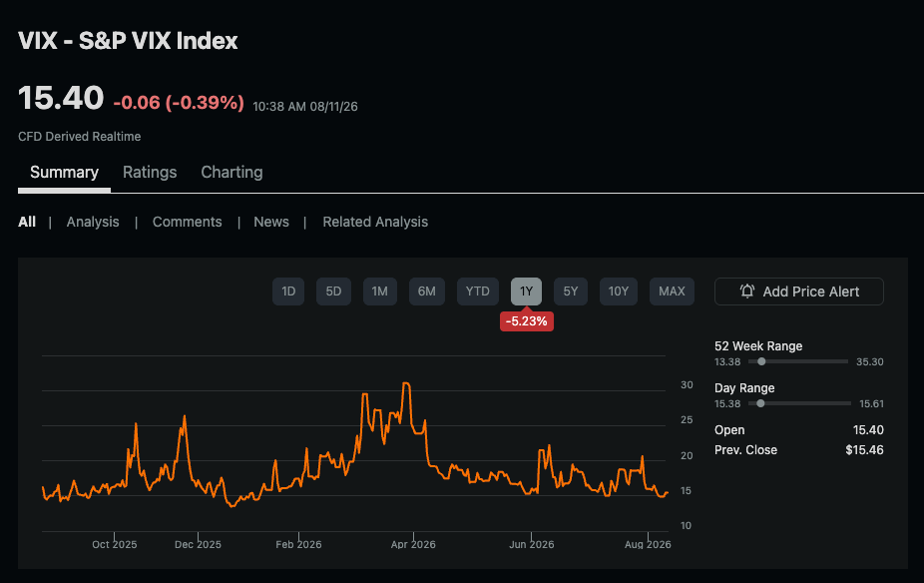
Task: Click the Day Range slider marker
Action: [x=760, y=403]
